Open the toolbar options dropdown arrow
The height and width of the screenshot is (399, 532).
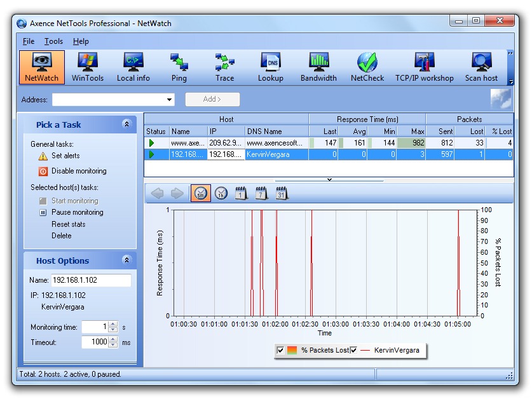pyautogui.click(x=510, y=81)
